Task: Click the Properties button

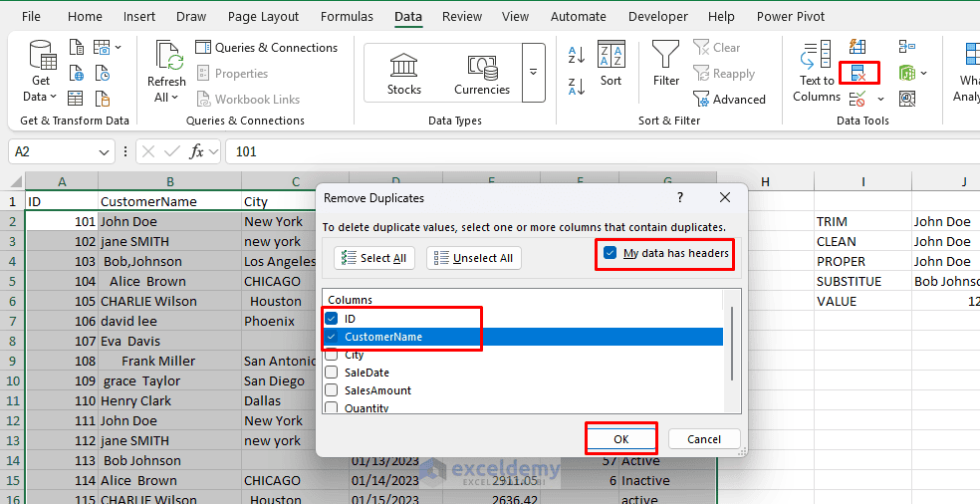Action: pyautogui.click(x=232, y=73)
